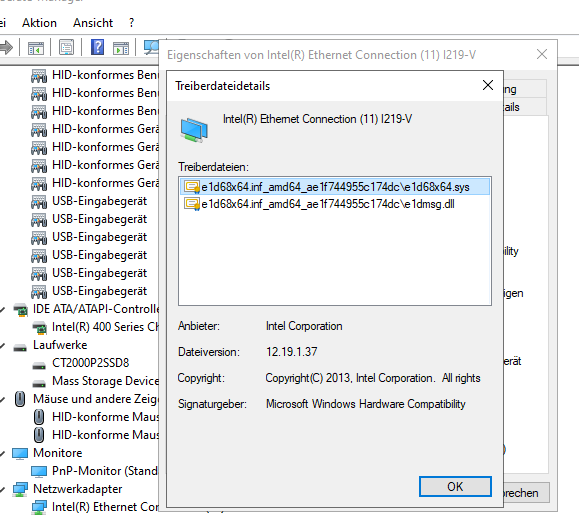Click the Intel Corporation provider value

point(304,326)
